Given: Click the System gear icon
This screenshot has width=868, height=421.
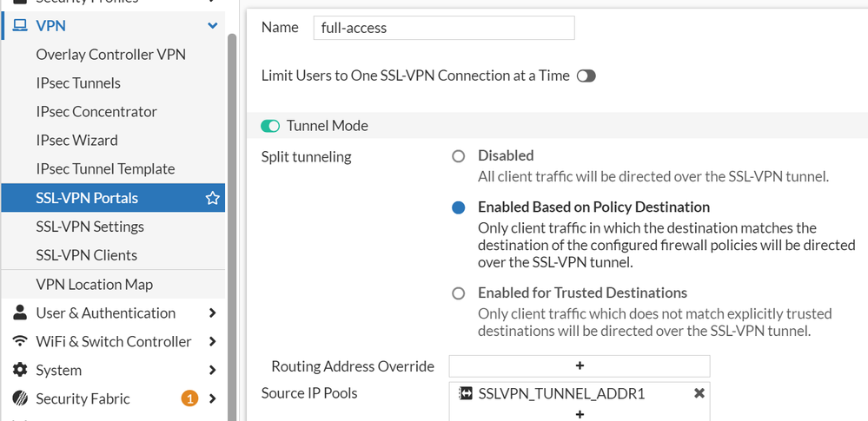Looking at the screenshot, I should pyautogui.click(x=19, y=370).
